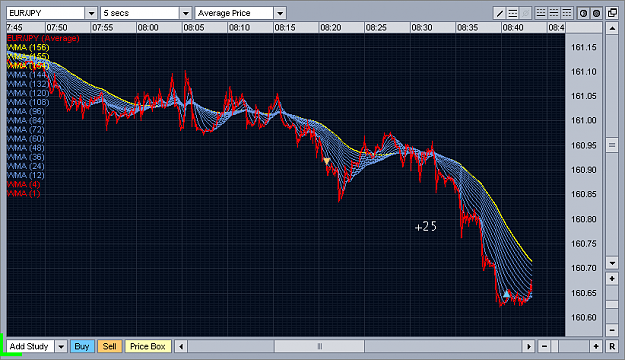Click the 160.65 price axis label
Image resolution: width=625 pixels, height=360 pixels.
click(x=584, y=293)
